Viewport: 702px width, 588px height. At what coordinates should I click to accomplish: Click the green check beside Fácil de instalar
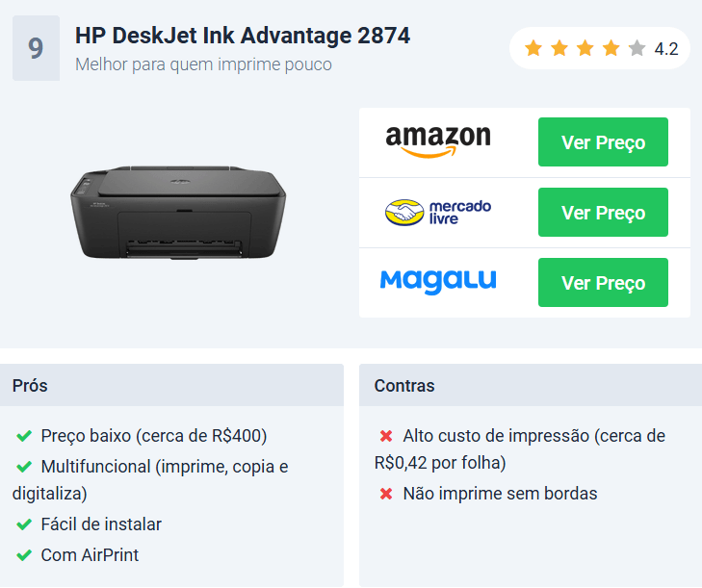pos(24,524)
